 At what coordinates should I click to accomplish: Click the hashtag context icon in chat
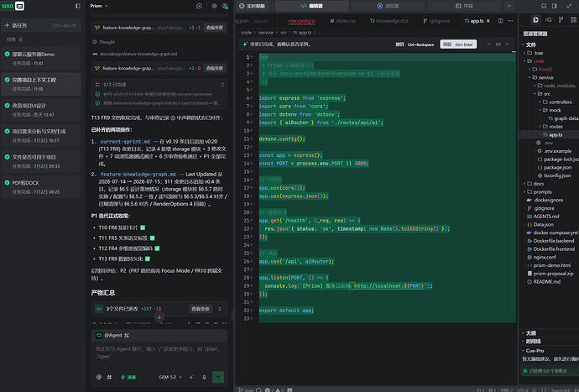click(x=109, y=377)
